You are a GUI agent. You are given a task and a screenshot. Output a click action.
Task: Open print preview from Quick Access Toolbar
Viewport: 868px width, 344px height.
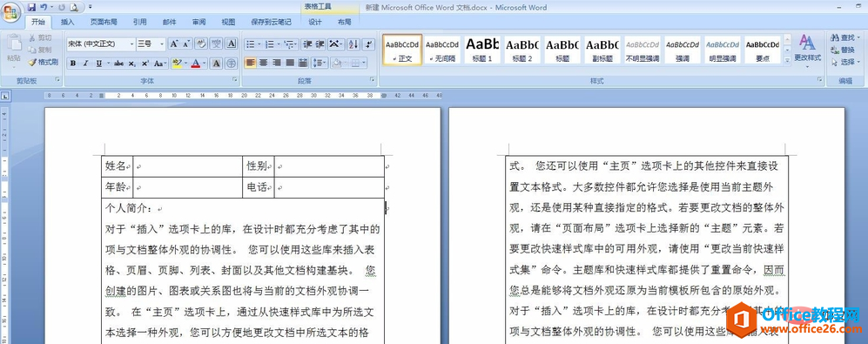pyautogui.click(x=74, y=7)
